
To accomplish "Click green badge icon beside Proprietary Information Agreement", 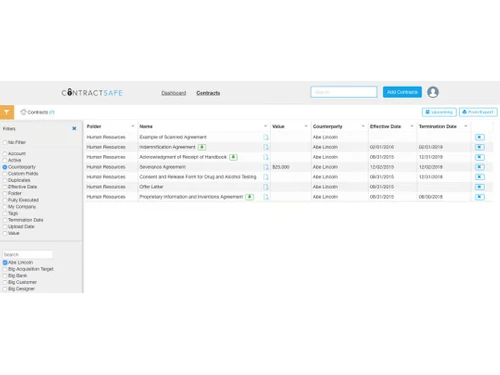I will [x=249, y=197].
